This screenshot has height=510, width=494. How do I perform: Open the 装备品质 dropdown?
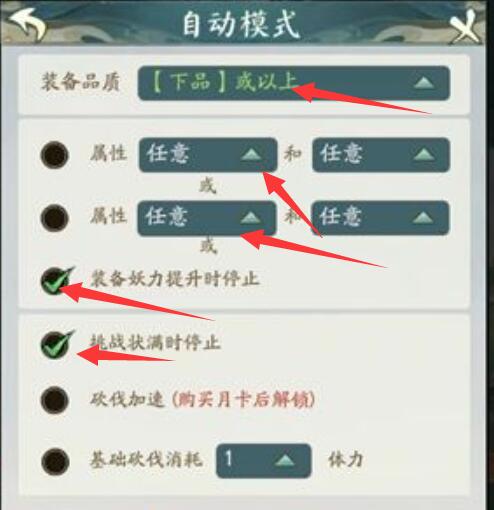tap(294, 83)
